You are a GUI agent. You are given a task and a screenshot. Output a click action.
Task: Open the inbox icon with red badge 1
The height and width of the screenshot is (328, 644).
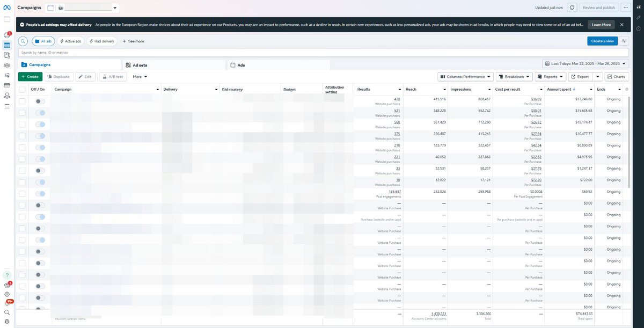point(7,285)
